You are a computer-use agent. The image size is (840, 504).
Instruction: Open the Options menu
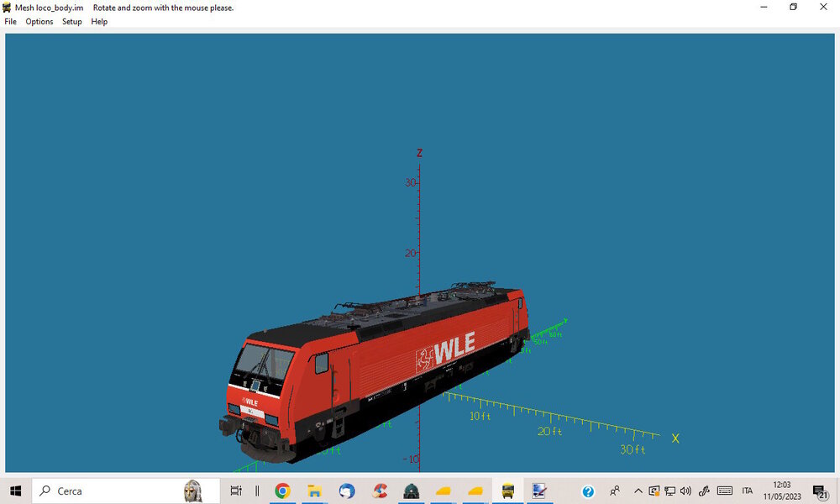coord(39,22)
